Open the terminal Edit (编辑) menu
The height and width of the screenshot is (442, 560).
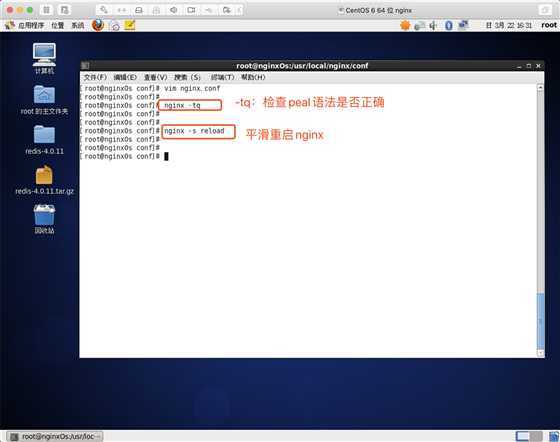click(x=125, y=77)
